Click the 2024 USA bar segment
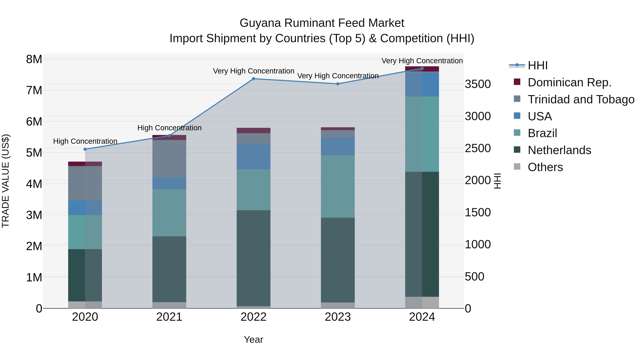This screenshot has height=362, width=644. point(422,84)
